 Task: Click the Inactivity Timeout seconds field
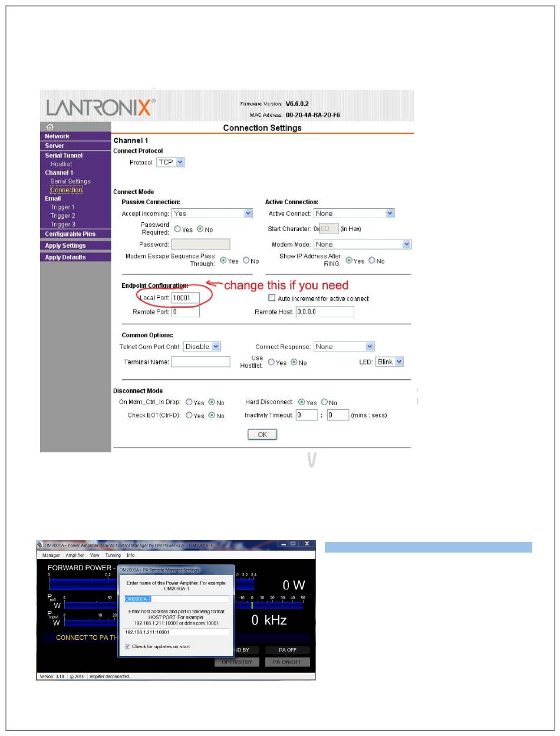tap(338, 415)
